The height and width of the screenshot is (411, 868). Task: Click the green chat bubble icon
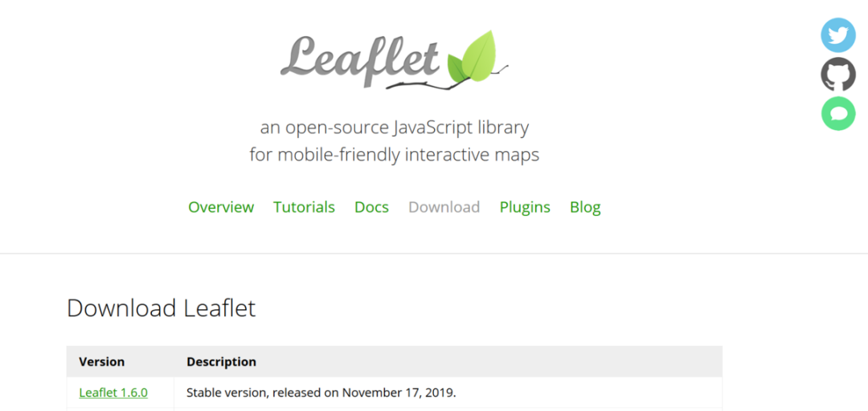838,114
